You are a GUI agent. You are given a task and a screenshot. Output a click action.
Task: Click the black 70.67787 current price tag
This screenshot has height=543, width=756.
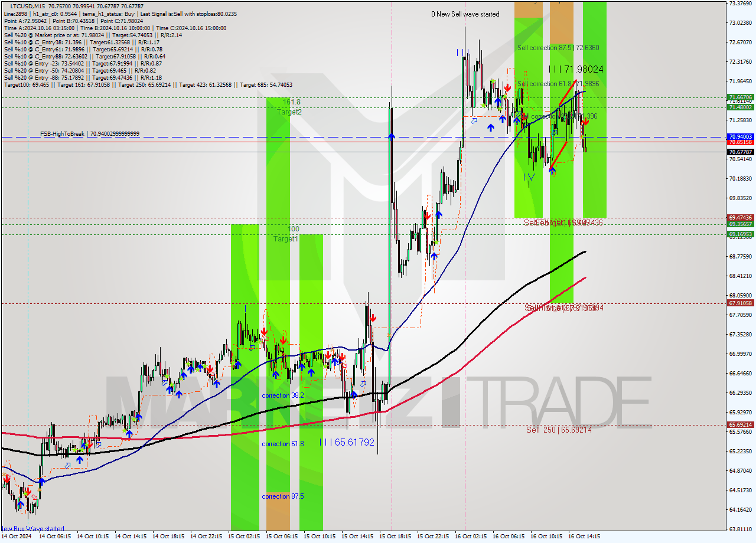[740, 152]
